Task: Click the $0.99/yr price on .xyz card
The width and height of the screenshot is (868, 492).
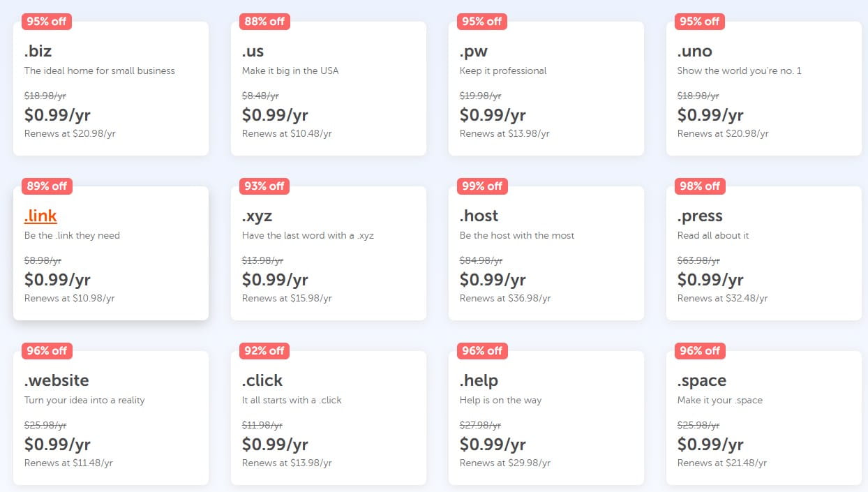Action: click(x=275, y=280)
